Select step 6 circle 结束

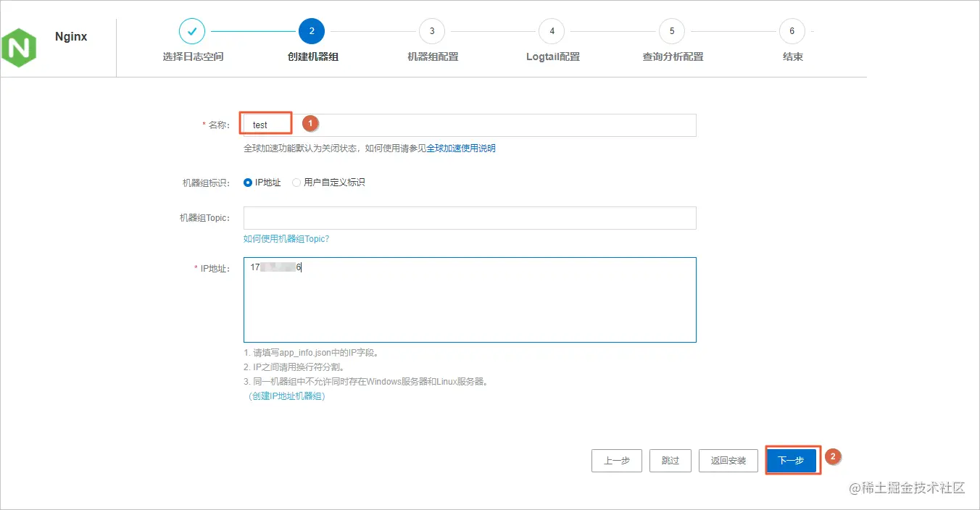[792, 31]
